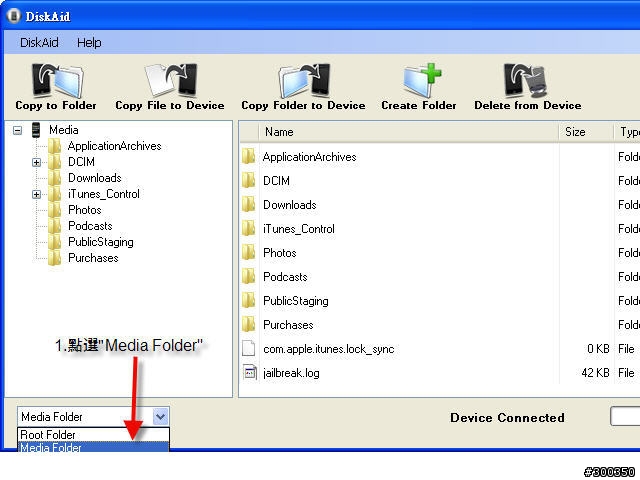Click the Create Folder icon
The height and width of the screenshot is (480, 640).
[422, 80]
